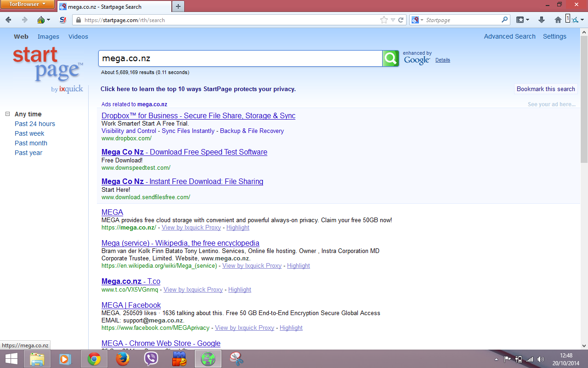This screenshot has width=588, height=368.
Task: View MEGA result by Ixquick Proxy
Action: click(x=191, y=228)
